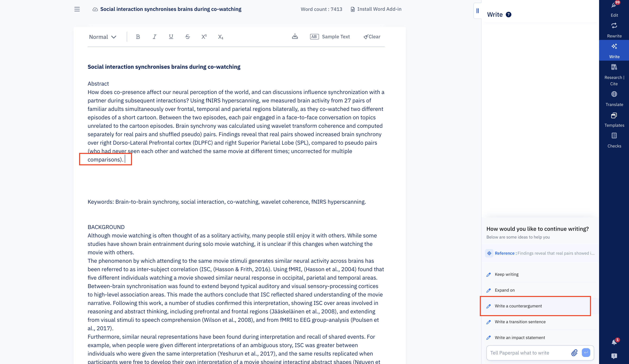The width and height of the screenshot is (629, 364).
Task: Open notifications bell
Action: (614, 342)
